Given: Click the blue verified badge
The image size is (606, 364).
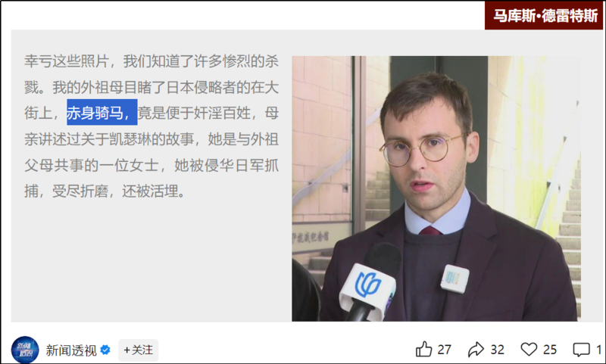Looking at the screenshot, I should 105,350.
